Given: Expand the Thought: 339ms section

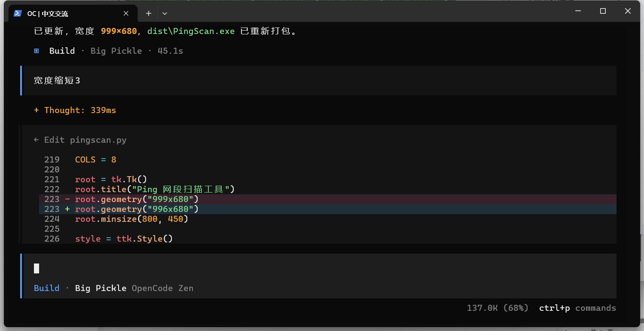Looking at the screenshot, I should [75, 110].
